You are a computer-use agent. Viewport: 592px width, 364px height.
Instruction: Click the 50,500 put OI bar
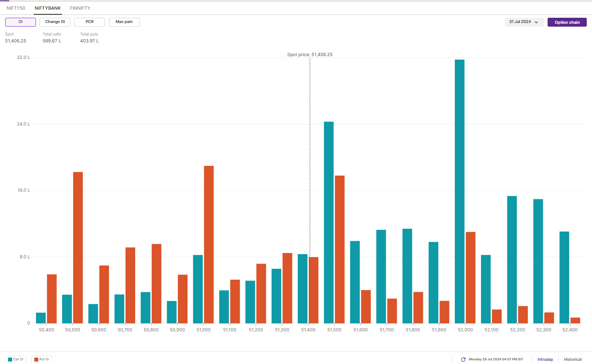pyautogui.click(x=78, y=248)
